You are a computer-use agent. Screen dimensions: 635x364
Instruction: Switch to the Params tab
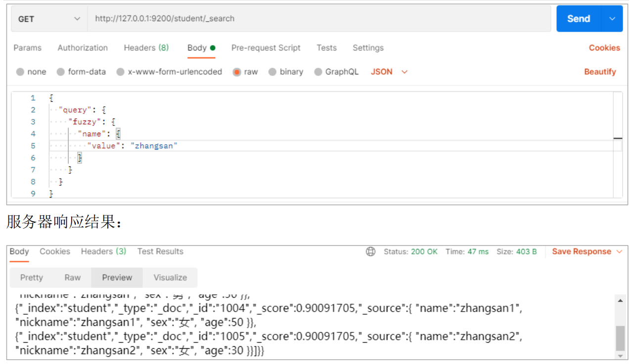[28, 48]
